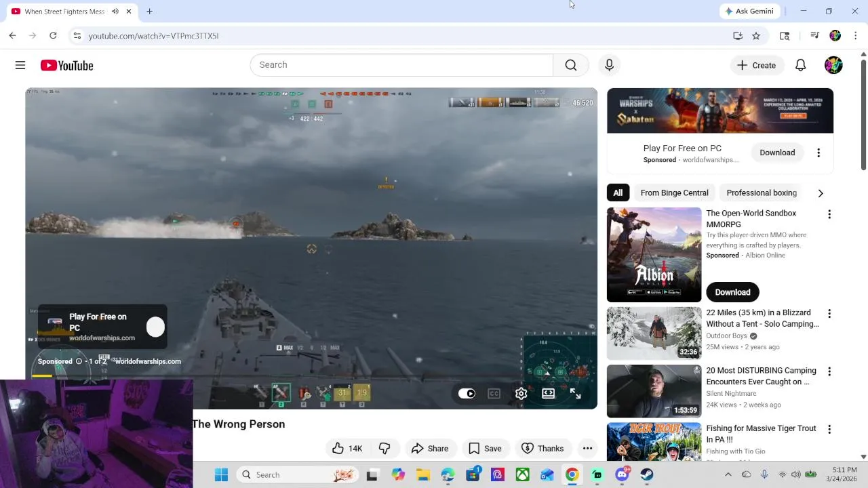Click the Thanks button
Image resolution: width=868 pixels, height=488 pixels.
[x=542, y=448]
